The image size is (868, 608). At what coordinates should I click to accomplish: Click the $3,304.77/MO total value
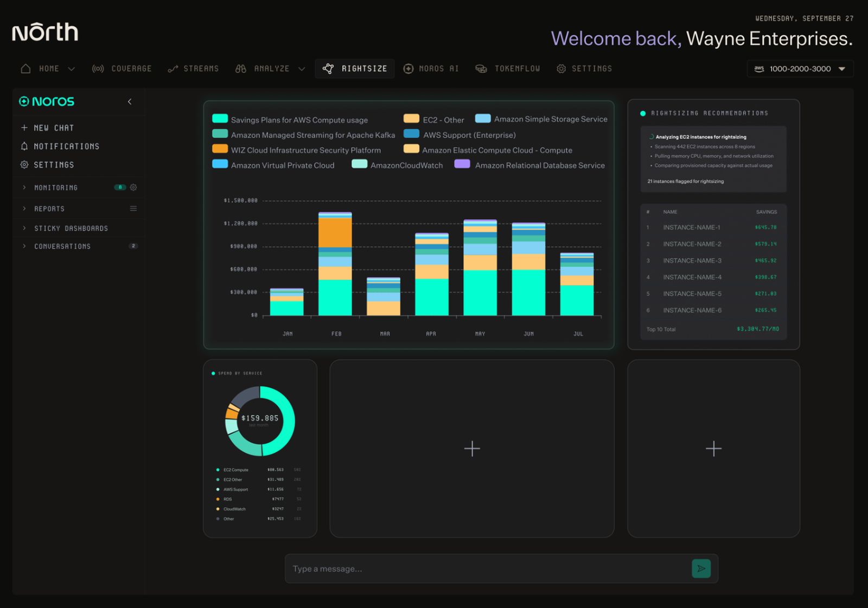coord(758,329)
